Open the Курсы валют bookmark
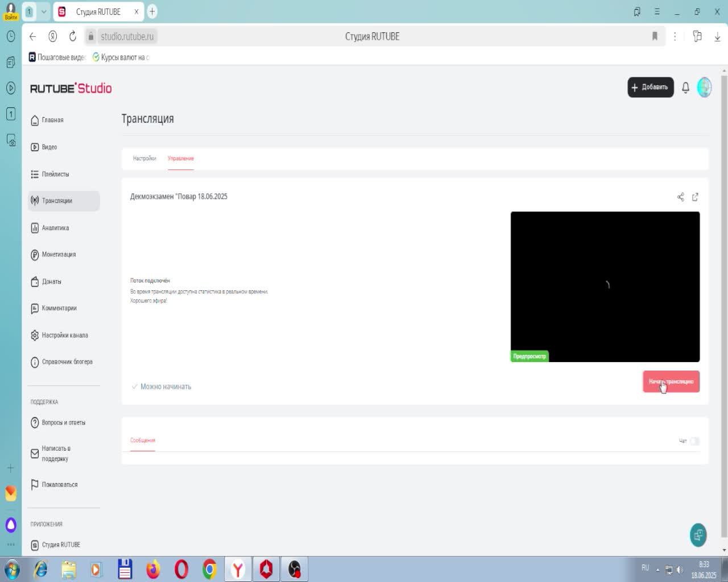 pos(121,57)
